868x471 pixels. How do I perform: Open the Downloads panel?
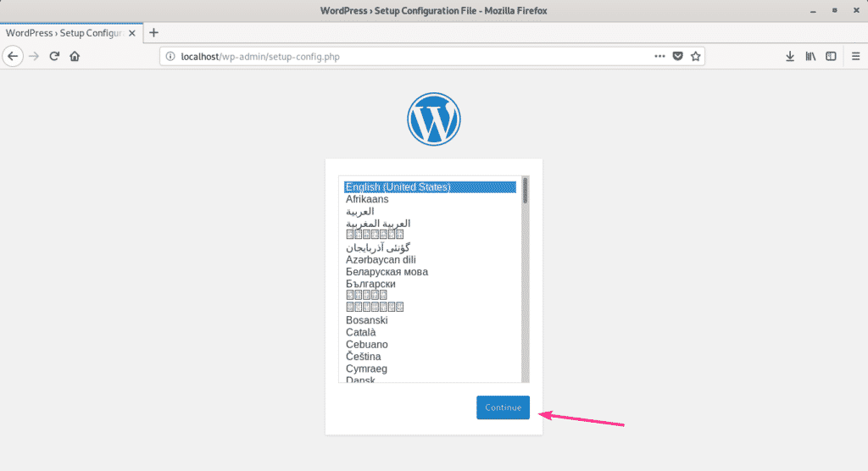point(790,57)
